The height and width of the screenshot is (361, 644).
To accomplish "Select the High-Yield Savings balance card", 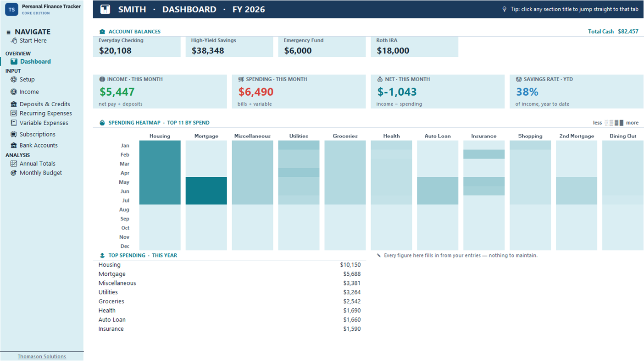I will [229, 47].
